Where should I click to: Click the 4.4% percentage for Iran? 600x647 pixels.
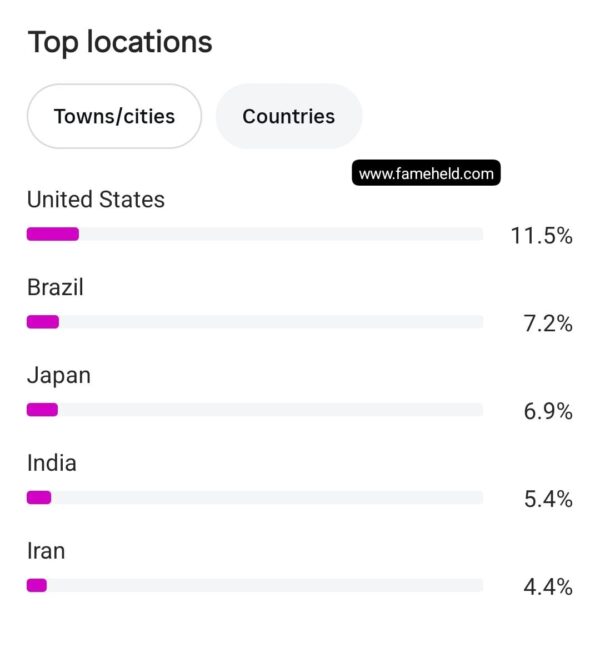tap(548, 587)
